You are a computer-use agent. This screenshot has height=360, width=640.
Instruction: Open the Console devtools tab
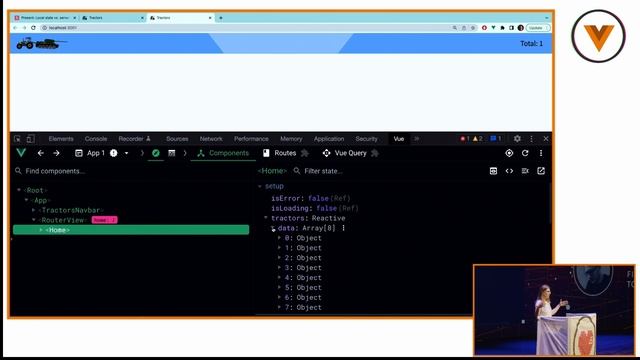coord(96,139)
